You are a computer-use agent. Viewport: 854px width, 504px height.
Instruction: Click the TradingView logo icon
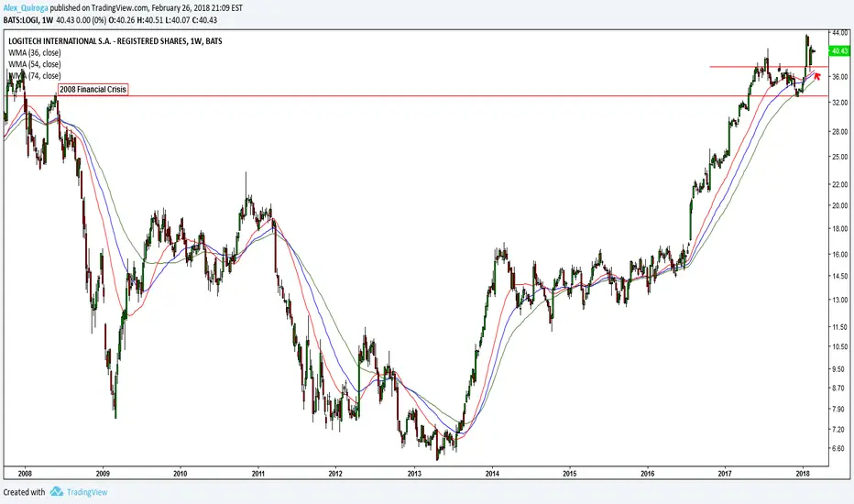point(57,492)
